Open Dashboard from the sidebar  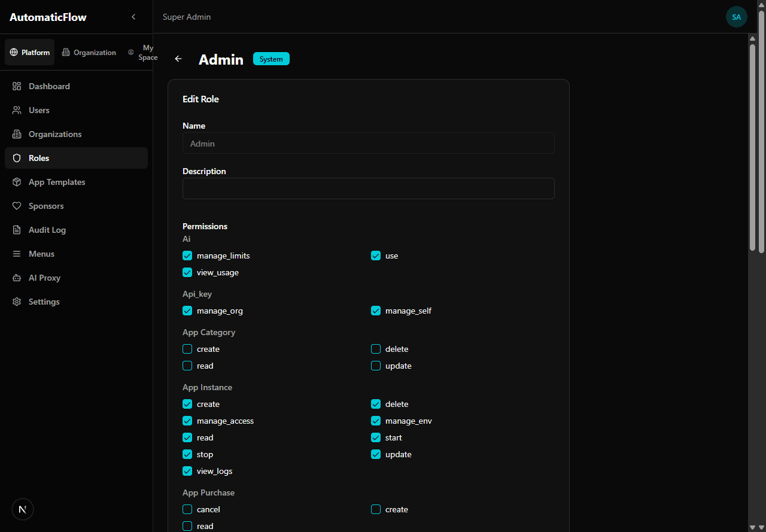tap(77, 86)
